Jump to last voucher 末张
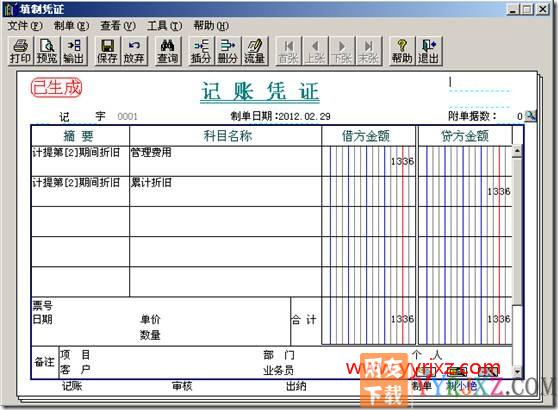The width and height of the screenshot is (558, 410). (368, 51)
